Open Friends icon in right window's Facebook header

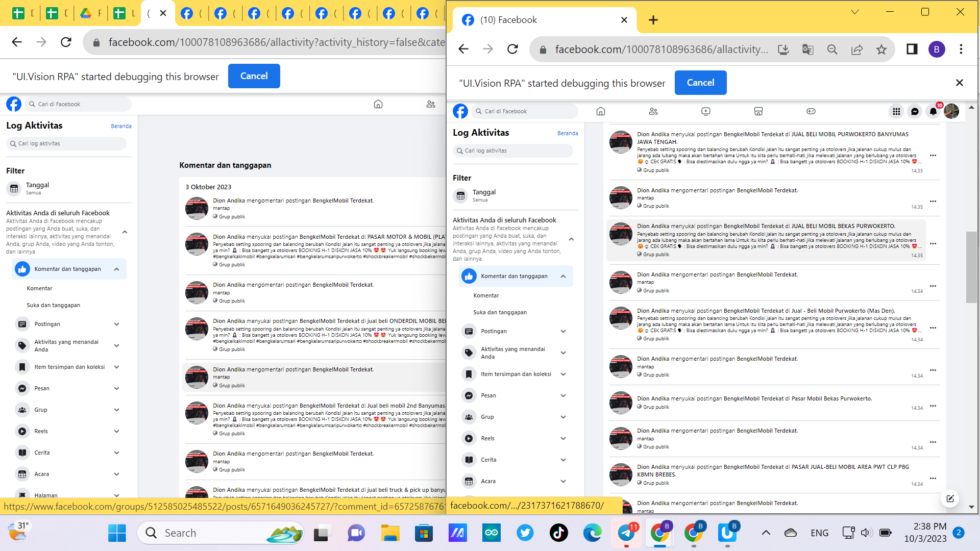653,111
